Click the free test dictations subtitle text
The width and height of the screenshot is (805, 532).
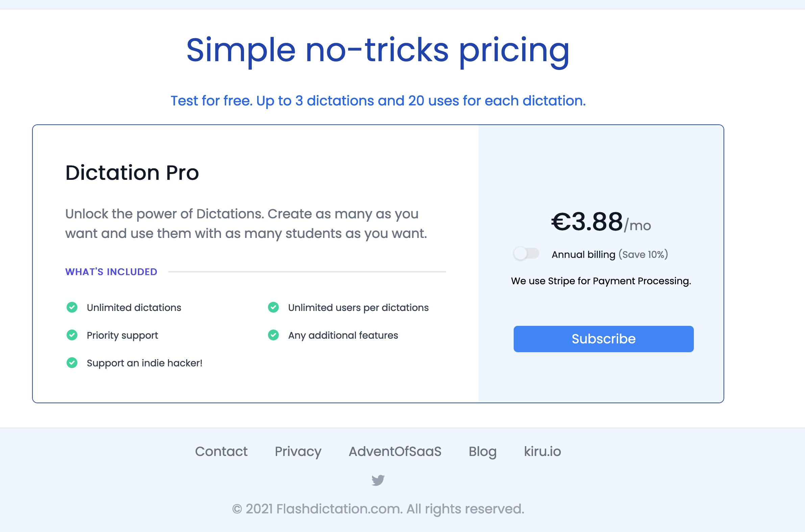[x=377, y=100]
